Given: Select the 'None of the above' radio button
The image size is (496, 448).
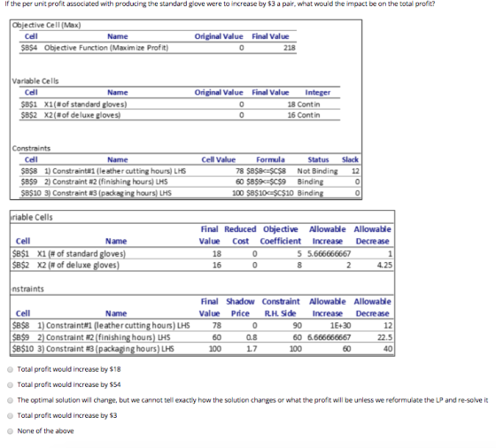Looking at the screenshot, I should (x=10, y=431).
